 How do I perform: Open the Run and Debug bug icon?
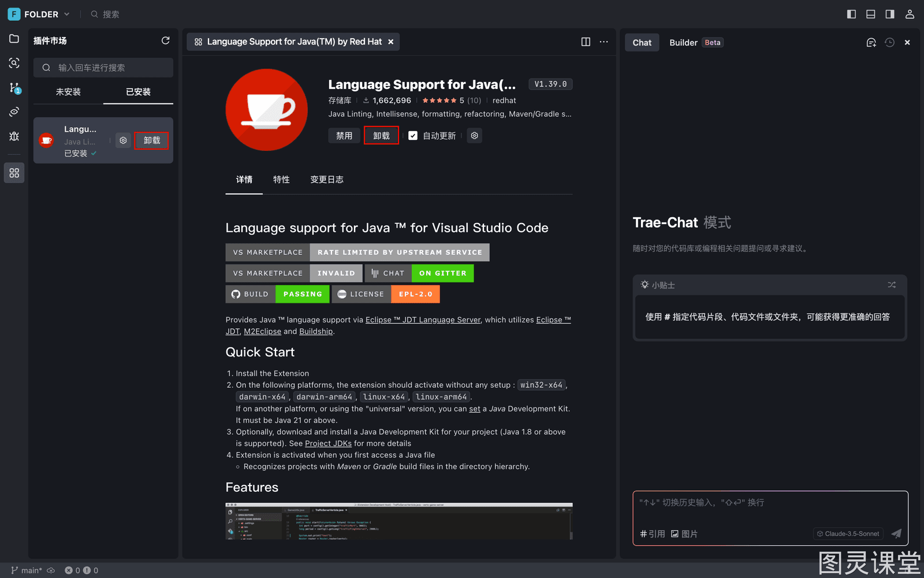click(14, 136)
